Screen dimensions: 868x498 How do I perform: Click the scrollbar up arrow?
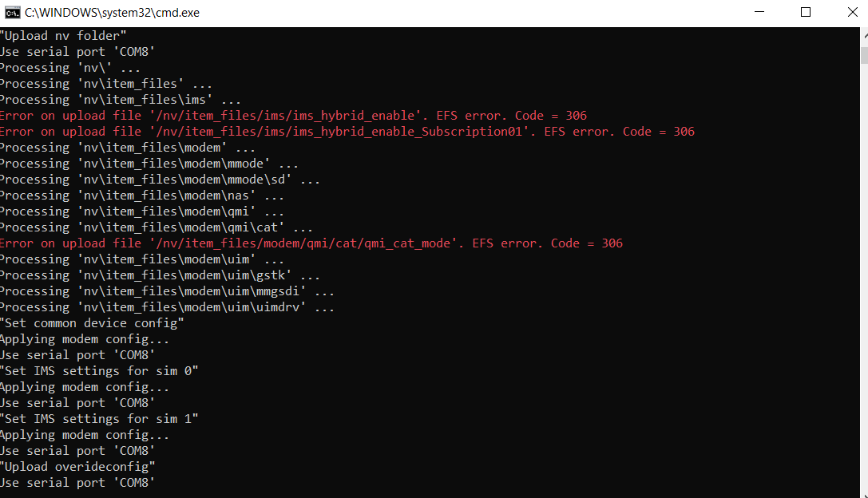[865, 35]
